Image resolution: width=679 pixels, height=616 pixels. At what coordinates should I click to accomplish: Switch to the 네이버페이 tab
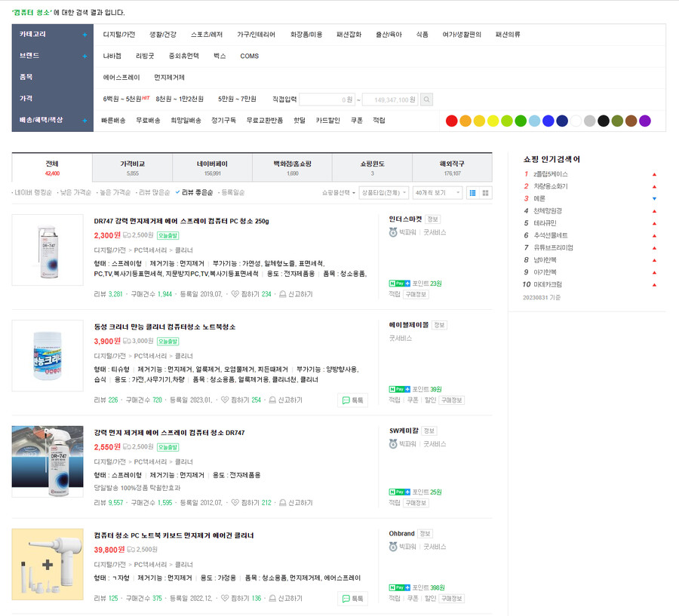click(x=212, y=168)
